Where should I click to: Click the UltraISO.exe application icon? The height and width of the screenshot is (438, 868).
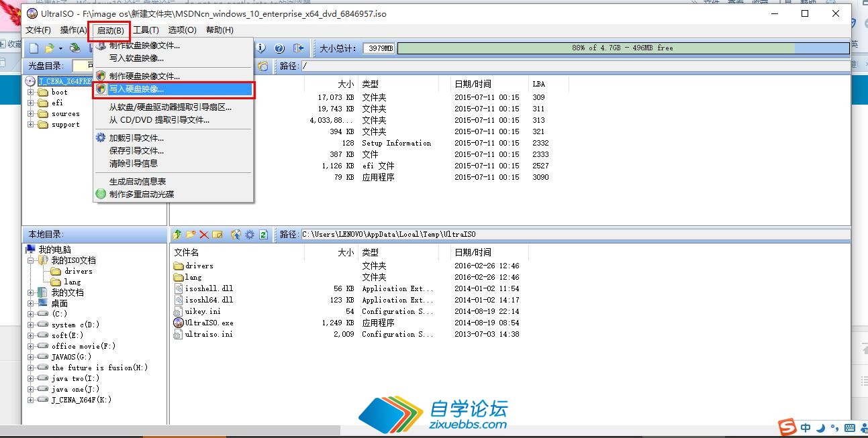pos(178,323)
